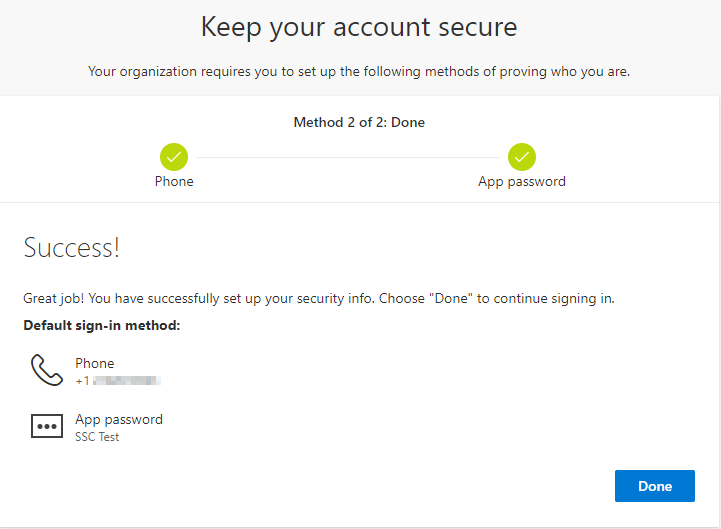Select the Phone step label under progress
This screenshot has height=529, width=721.
(174, 181)
